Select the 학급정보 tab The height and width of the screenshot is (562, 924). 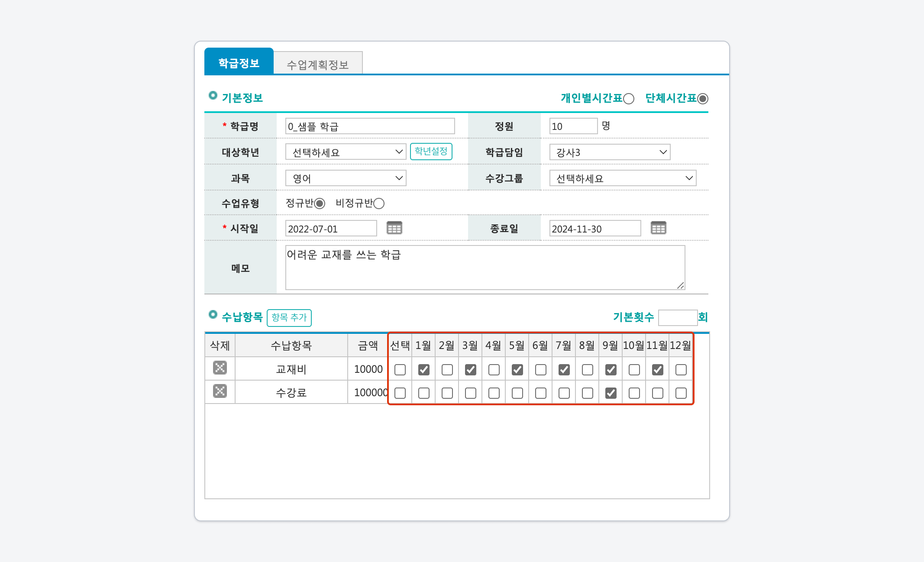[x=239, y=63]
